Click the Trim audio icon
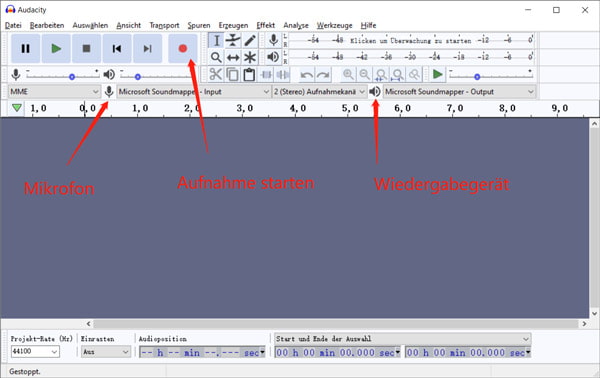The image size is (600, 378). click(x=266, y=74)
